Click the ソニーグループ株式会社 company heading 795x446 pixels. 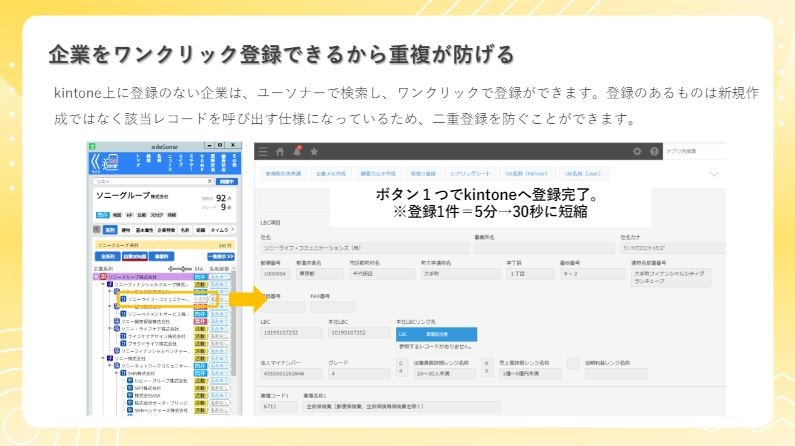pyautogui.click(x=132, y=196)
